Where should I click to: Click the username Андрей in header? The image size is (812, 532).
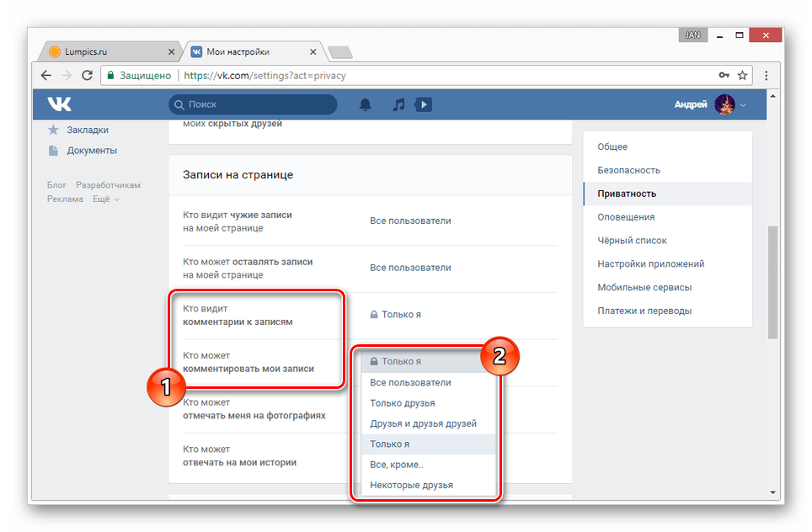[691, 104]
